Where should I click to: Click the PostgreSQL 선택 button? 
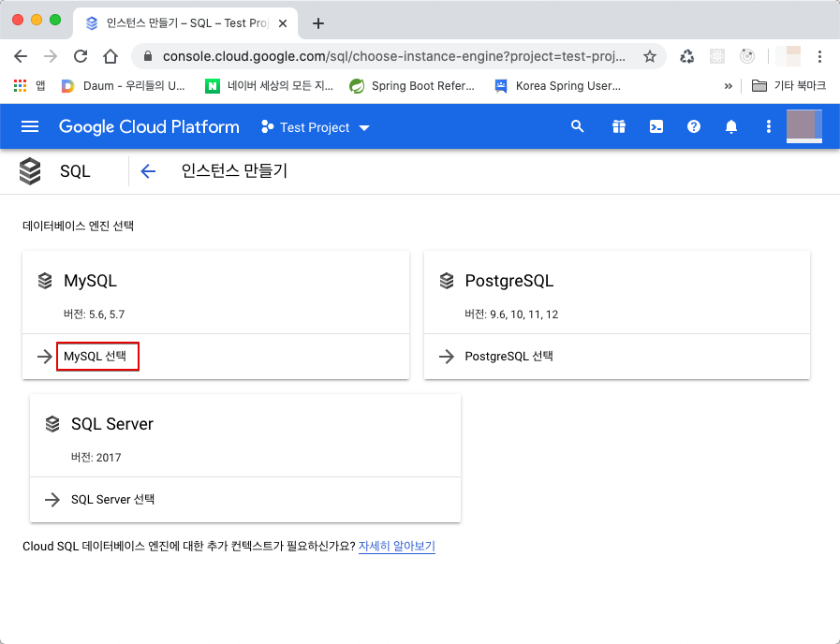(x=508, y=357)
